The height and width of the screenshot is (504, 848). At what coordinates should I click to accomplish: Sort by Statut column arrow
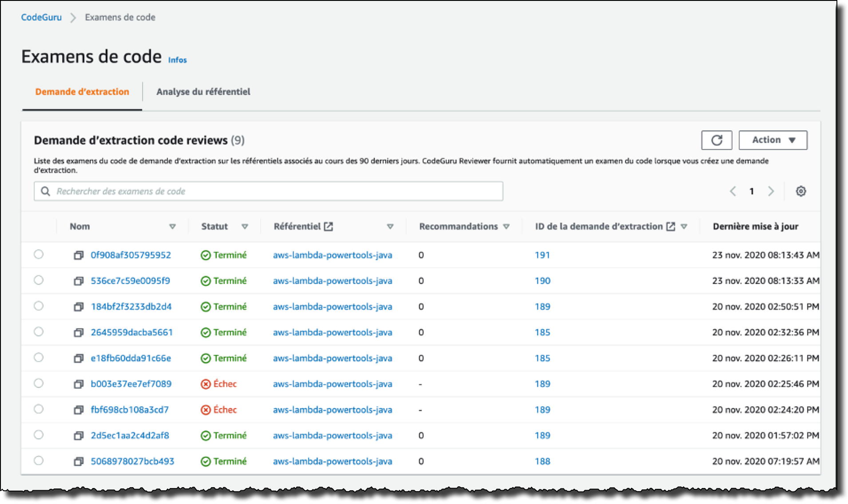pos(245,227)
